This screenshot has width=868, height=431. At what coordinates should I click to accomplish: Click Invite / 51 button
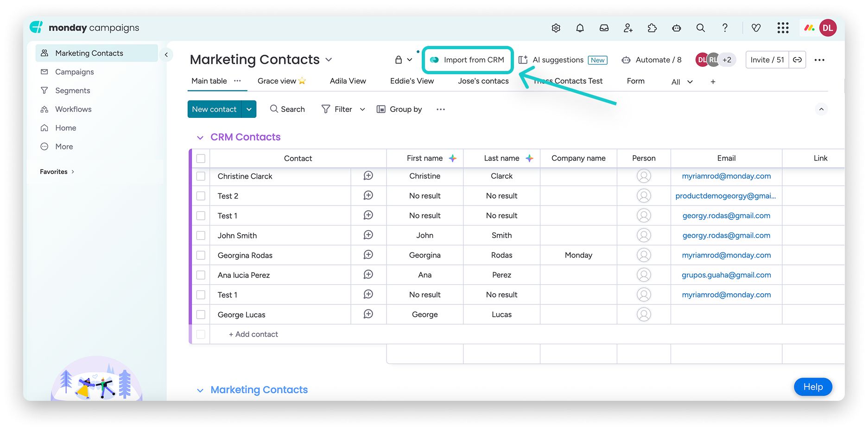coord(767,60)
